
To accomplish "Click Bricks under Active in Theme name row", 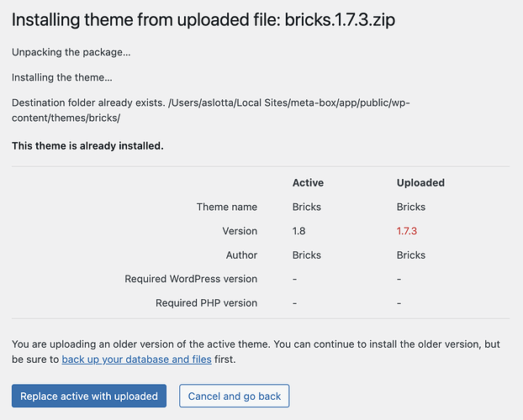I will coord(306,207).
